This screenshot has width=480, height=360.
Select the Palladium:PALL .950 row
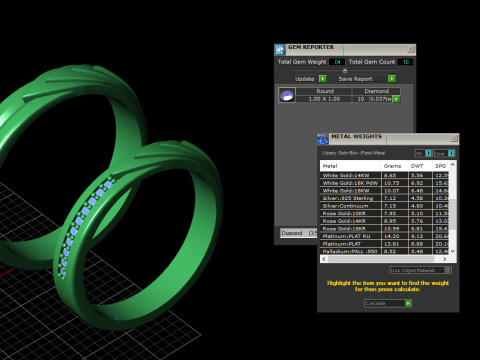pos(385,251)
